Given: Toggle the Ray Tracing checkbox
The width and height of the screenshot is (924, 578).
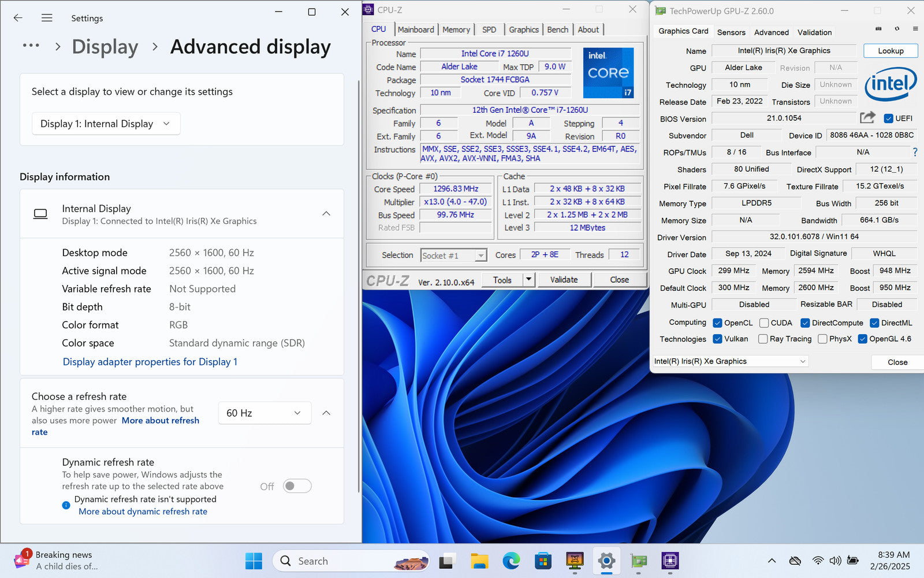Looking at the screenshot, I should click(763, 339).
